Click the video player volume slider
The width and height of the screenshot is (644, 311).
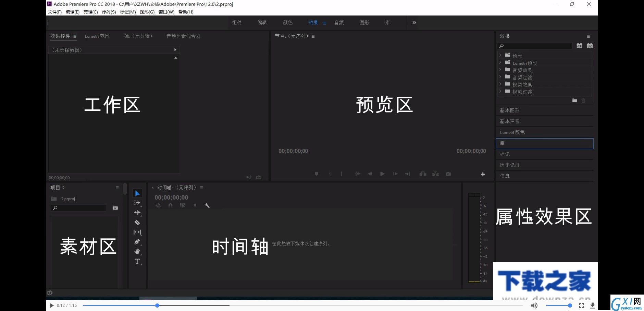click(559, 305)
